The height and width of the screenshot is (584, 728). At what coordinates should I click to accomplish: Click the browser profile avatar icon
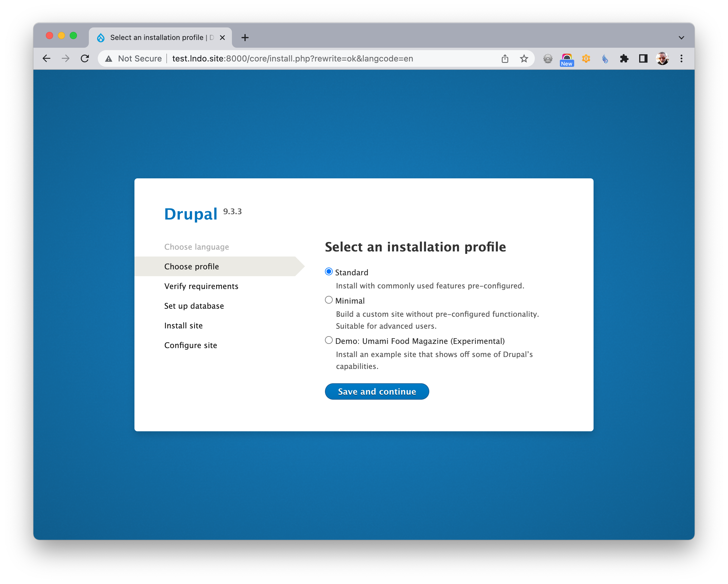tap(662, 58)
